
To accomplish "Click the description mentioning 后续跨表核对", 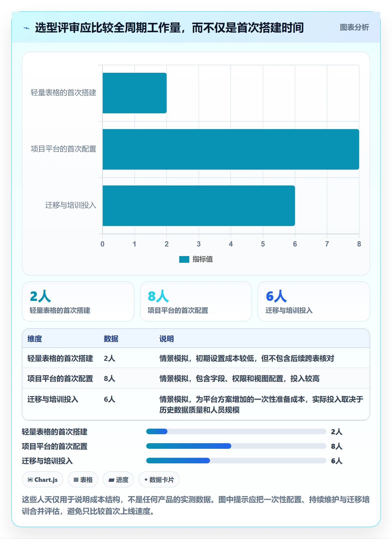I will pos(247,358).
